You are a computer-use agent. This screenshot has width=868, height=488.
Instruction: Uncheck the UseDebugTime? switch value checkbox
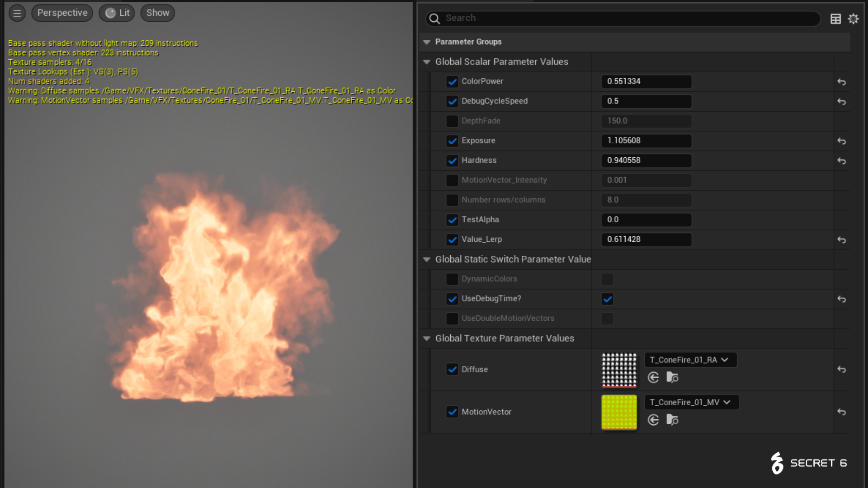[x=607, y=299]
